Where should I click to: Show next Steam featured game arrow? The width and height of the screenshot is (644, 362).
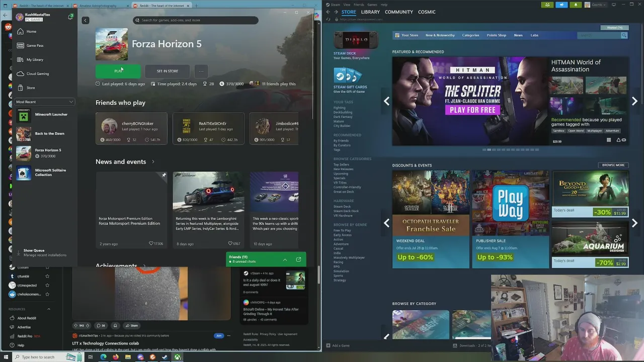634,101
